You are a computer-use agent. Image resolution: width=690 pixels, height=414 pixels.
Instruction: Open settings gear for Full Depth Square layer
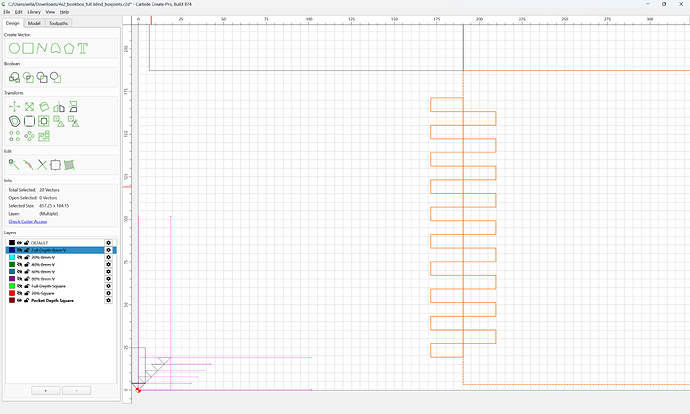pyautogui.click(x=108, y=286)
